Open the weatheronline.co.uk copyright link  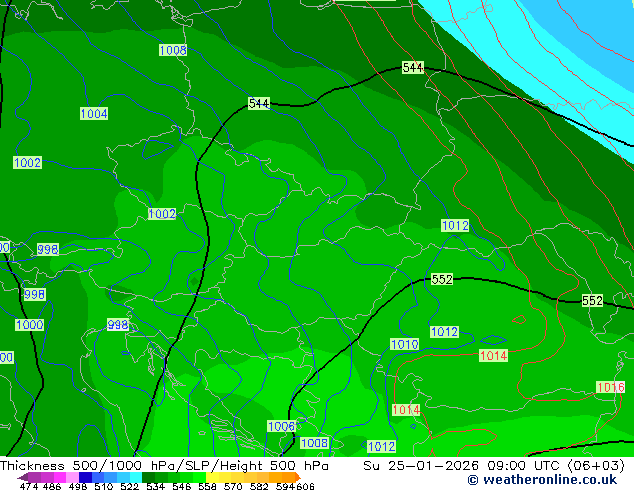click(x=550, y=479)
